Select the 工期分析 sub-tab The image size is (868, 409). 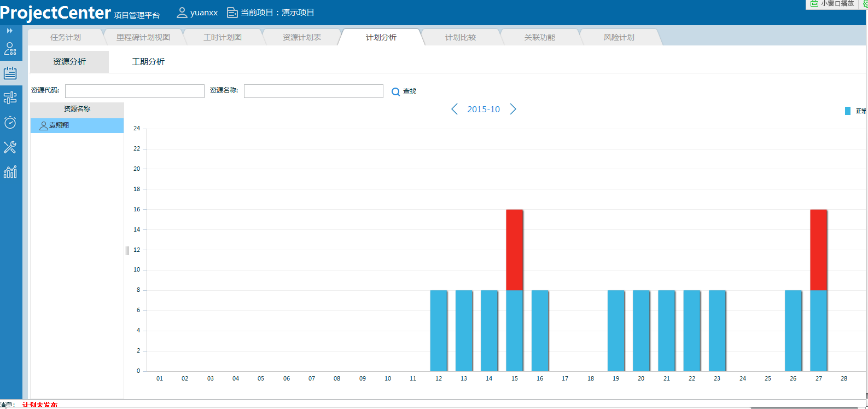[x=148, y=62]
